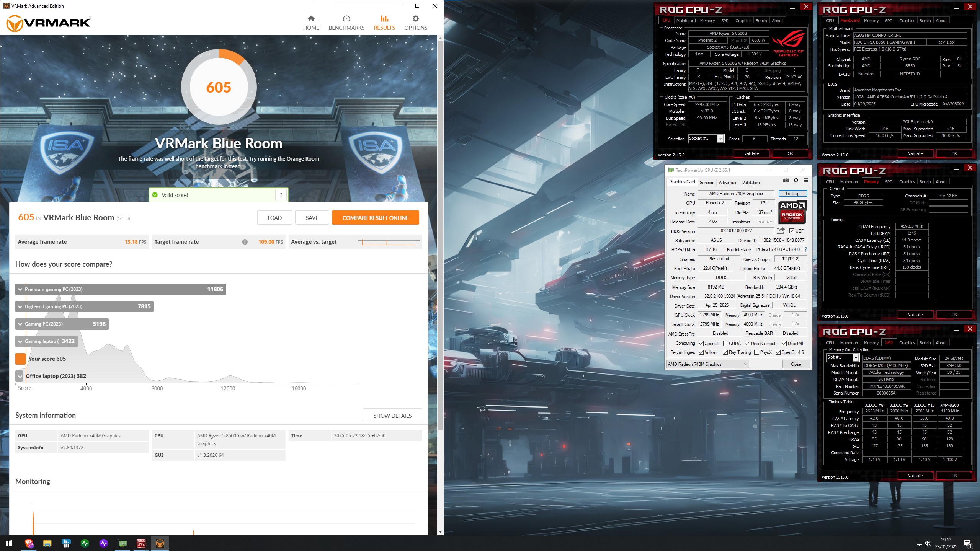
Task: Switch to ROG CPU-Z from the taskbar
Action: point(141,543)
